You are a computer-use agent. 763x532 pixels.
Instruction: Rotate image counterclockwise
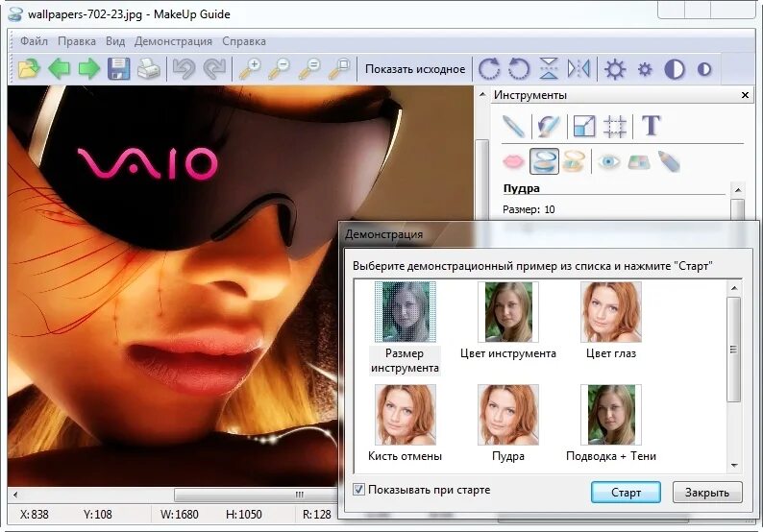[519, 69]
